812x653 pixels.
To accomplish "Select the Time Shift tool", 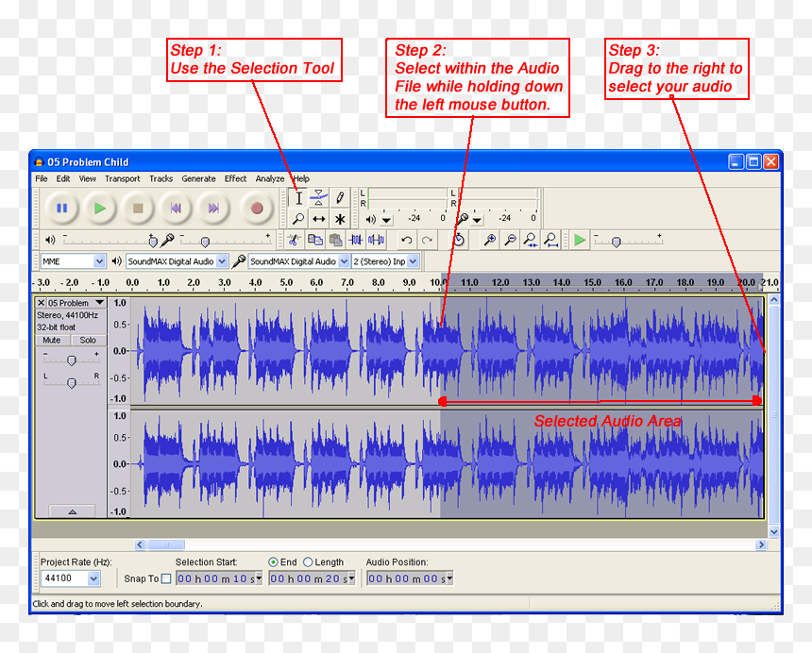I will click(x=319, y=219).
